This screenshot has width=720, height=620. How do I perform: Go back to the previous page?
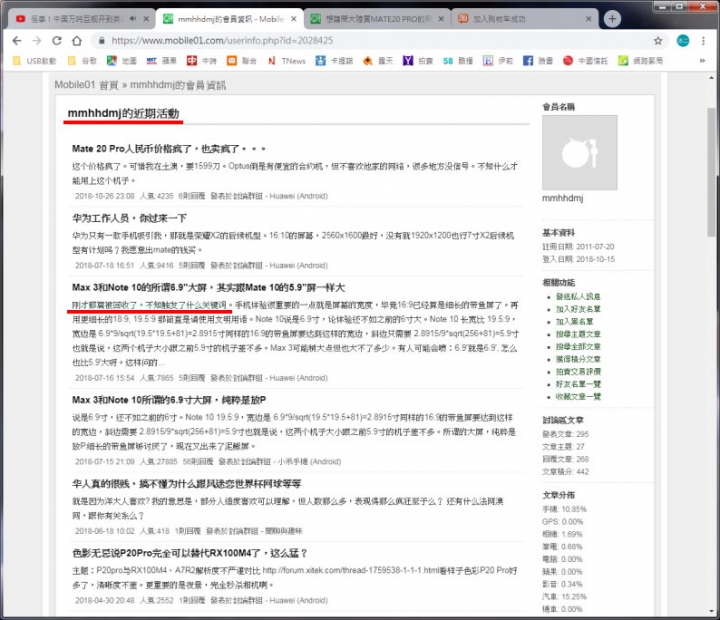pyautogui.click(x=17, y=40)
